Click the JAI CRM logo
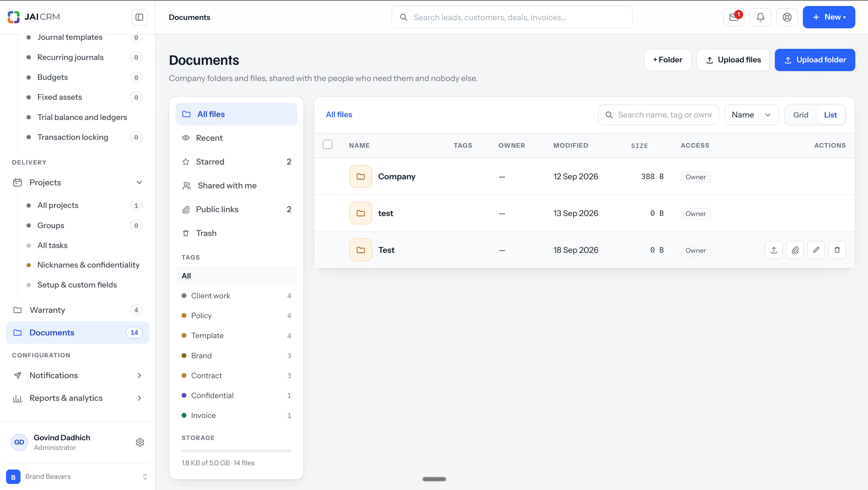The width and height of the screenshot is (868, 490). (x=34, y=17)
